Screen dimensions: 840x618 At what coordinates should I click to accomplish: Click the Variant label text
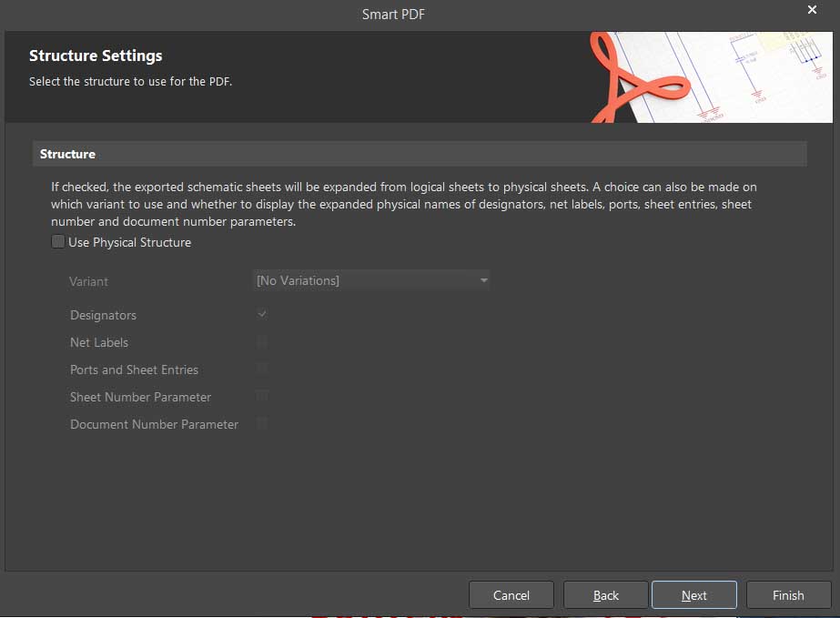point(88,281)
